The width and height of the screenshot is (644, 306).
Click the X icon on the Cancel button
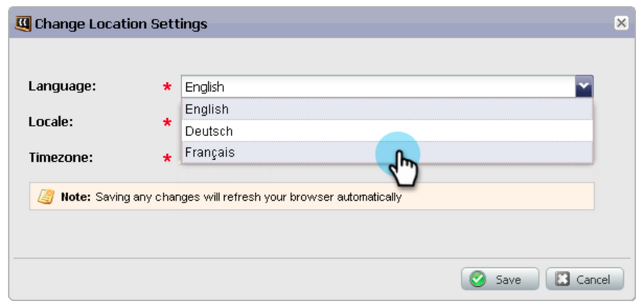point(562,280)
